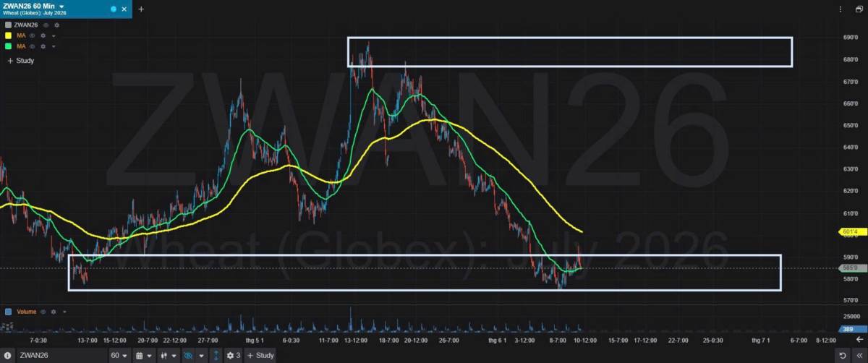The height and width of the screenshot is (363, 868).
Task: Click the stacked windows icon at top right
Action: pyautogui.click(x=859, y=9)
